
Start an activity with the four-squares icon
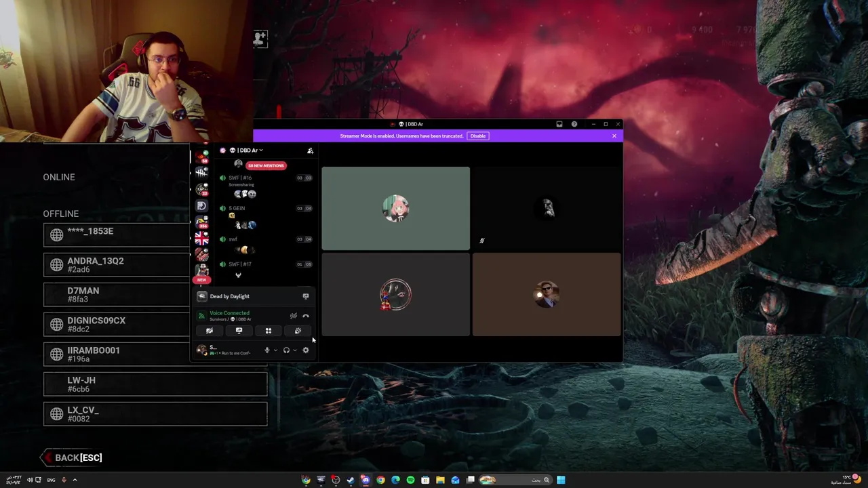click(269, 331)
